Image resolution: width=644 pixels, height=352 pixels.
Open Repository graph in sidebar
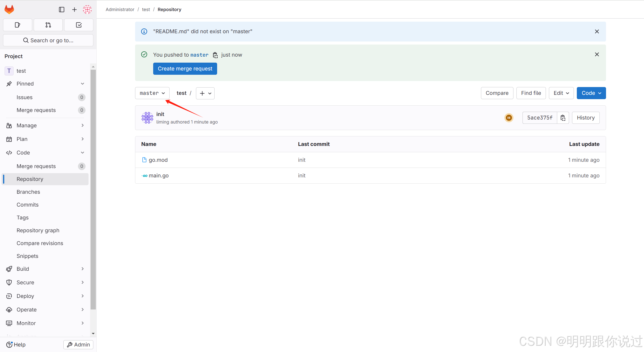[45, 230]
